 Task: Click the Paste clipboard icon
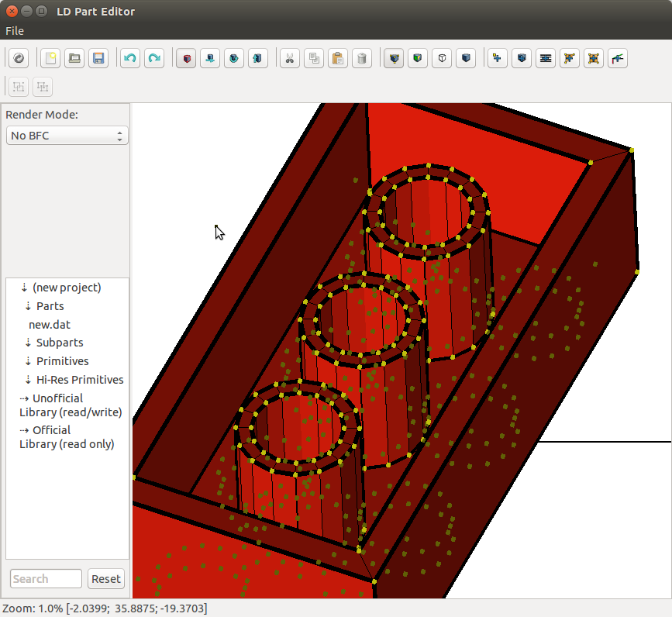point(338,58)
